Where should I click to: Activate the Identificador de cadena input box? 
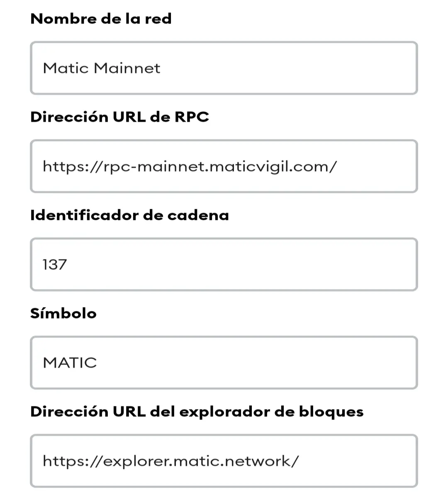224,264
